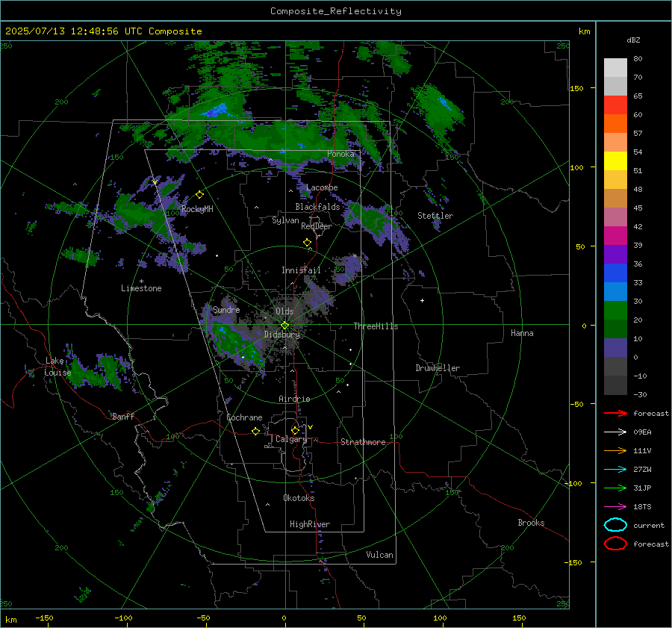This screenshot has height=628, width=672.
Task: Select the Cochrane label
Action: tap(244, 417)
